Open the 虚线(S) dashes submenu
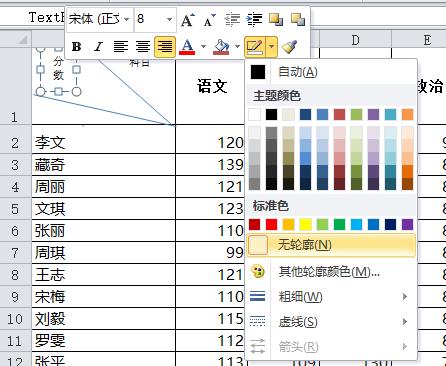Screen dimensions: 446x366 (x=332, y=322)
